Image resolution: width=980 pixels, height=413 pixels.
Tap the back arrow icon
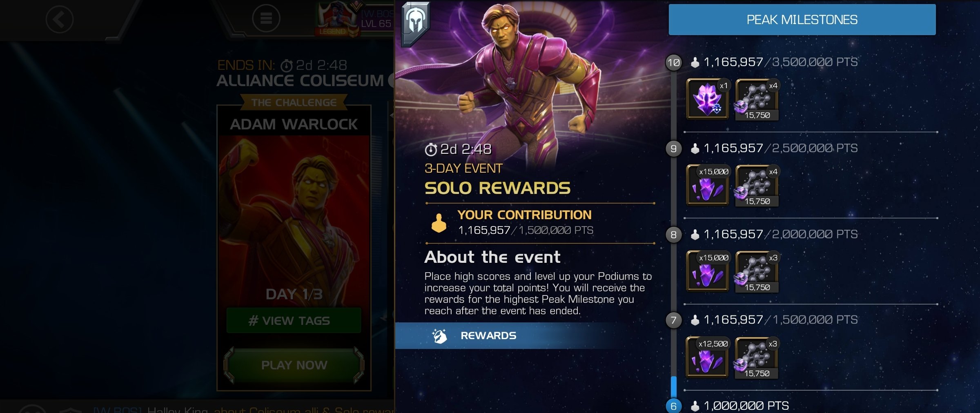(59, 19)
